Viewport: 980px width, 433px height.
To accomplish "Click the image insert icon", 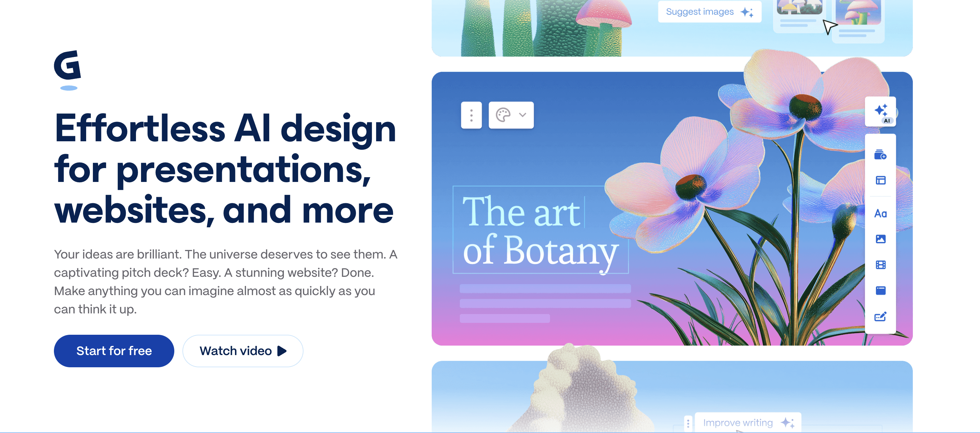I will [x=880, y=239].
